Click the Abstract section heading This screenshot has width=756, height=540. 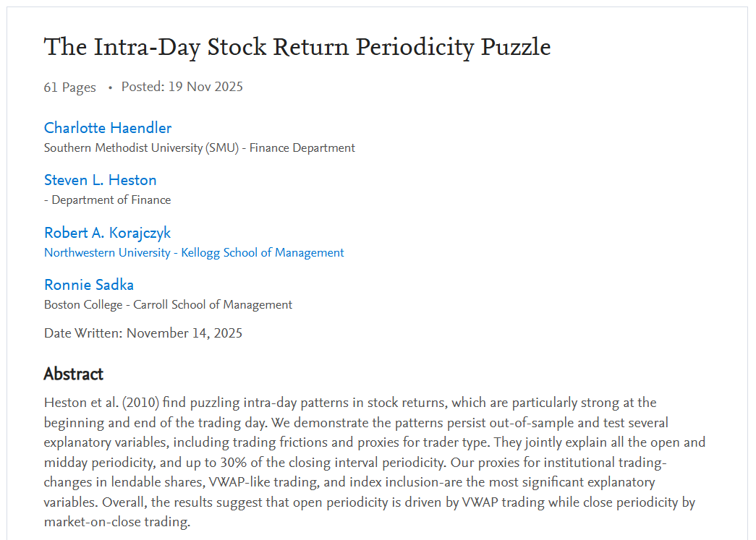[73, 374]
